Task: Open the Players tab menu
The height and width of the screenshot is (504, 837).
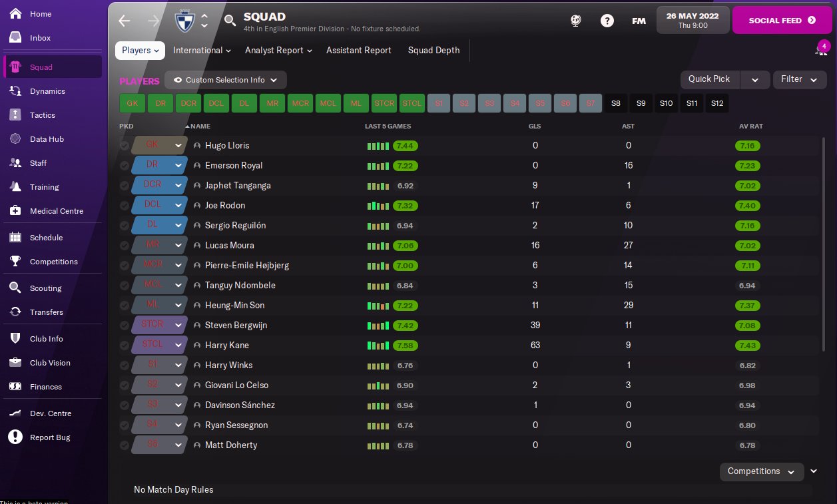Action: [x=140, y=51]
